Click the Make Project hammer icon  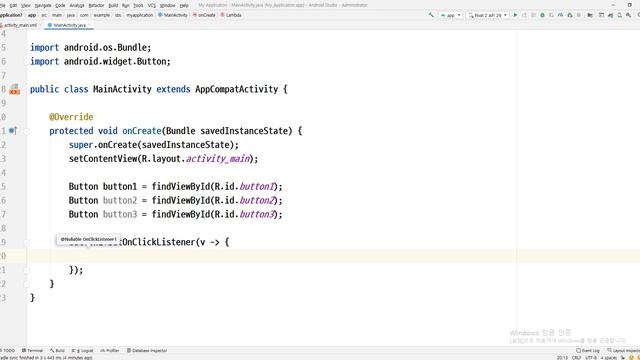pos(431,15)
